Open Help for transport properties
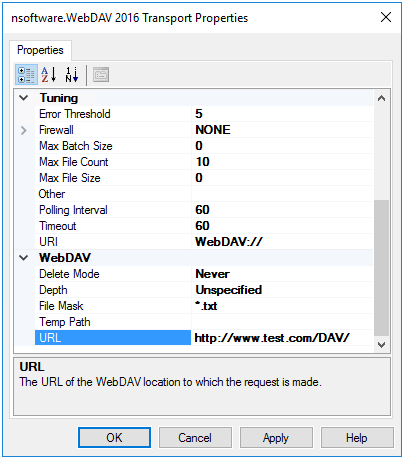 (357, 438)
